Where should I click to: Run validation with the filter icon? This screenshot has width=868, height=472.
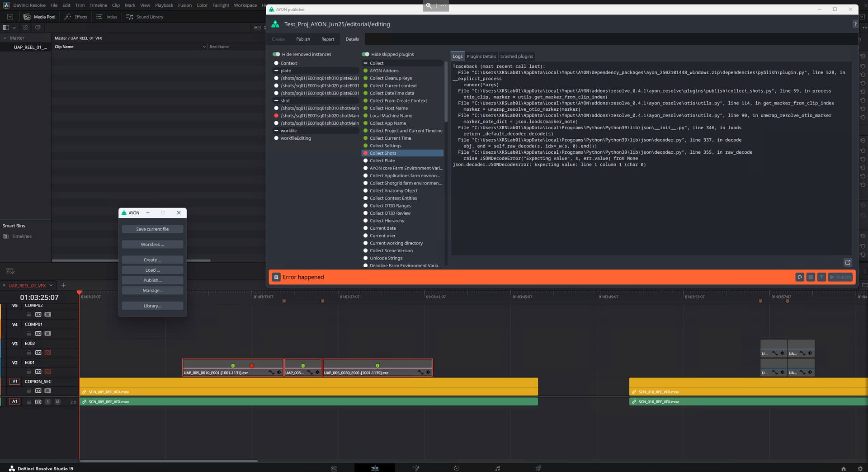(821, 277)
